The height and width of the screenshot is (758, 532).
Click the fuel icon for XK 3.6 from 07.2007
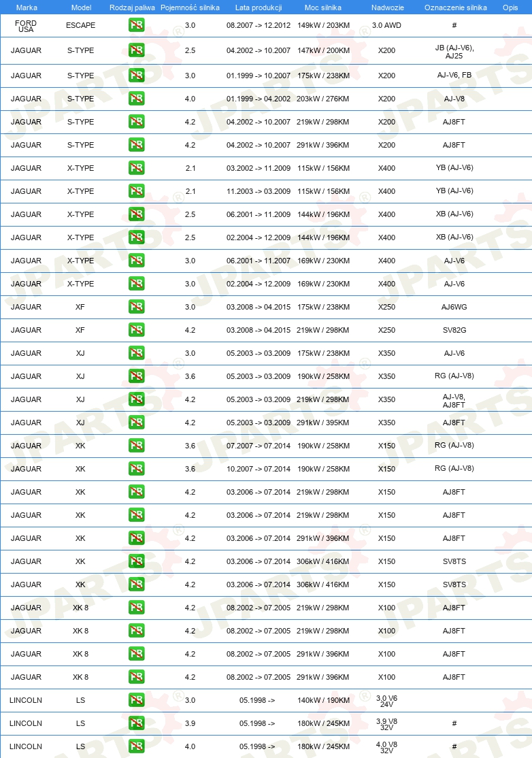coord(137,446)
